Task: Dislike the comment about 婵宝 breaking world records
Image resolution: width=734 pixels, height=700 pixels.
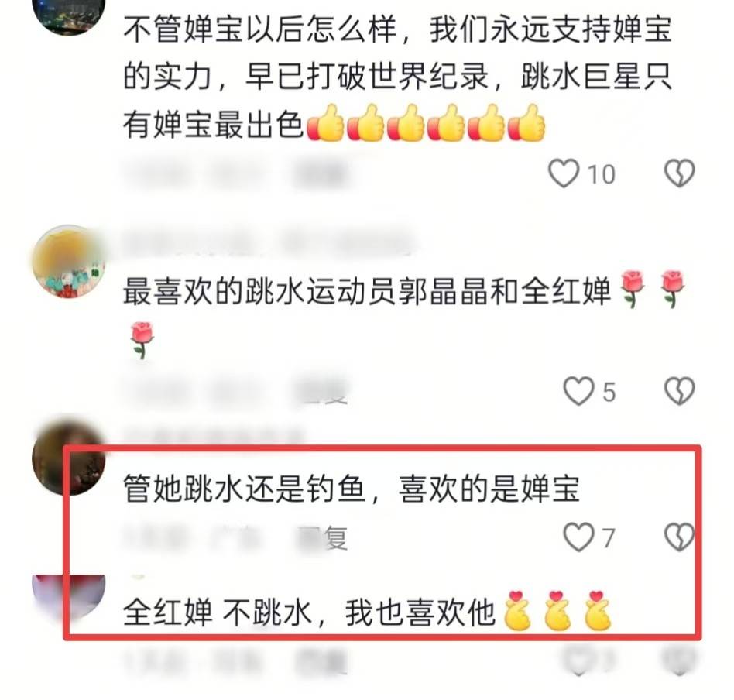Action: click(x=679, y=173)
